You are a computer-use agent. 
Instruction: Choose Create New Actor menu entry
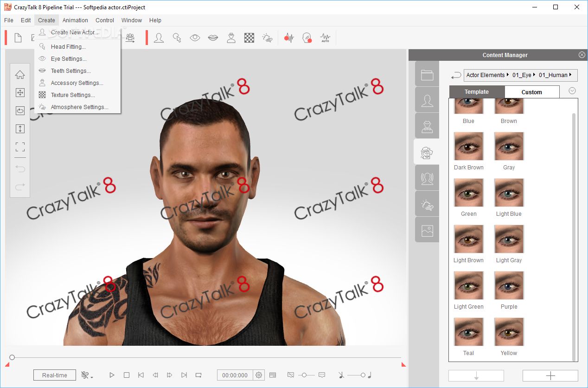[77, 32]
